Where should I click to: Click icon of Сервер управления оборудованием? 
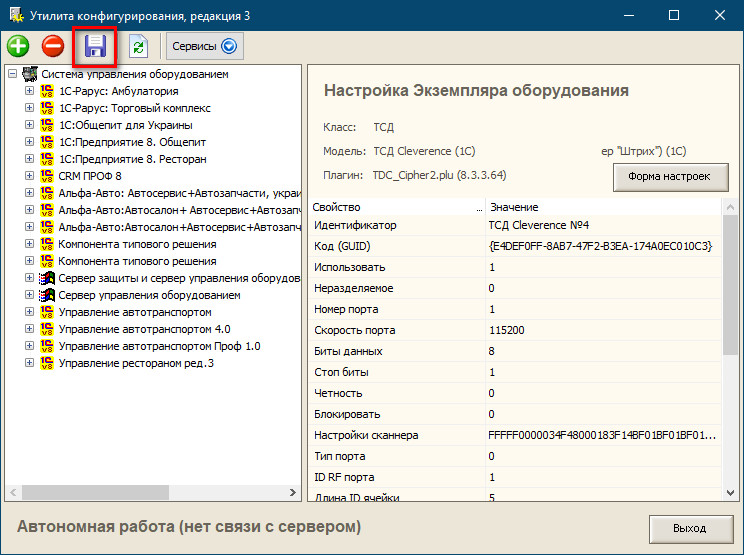(46, 295)
